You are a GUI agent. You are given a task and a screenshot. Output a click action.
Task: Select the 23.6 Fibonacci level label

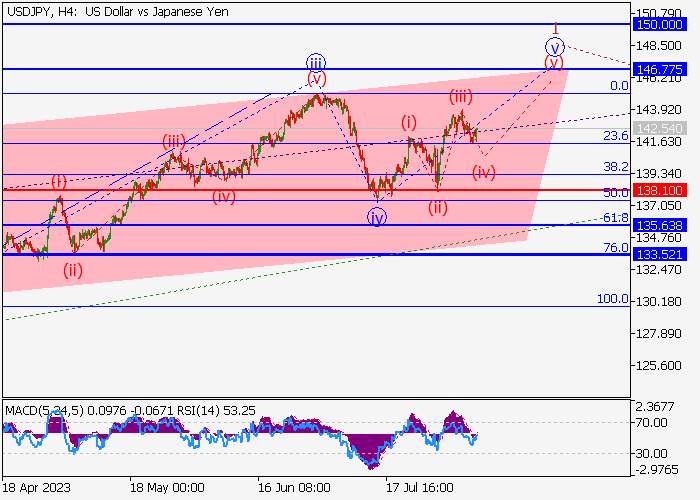pos(616,136)
